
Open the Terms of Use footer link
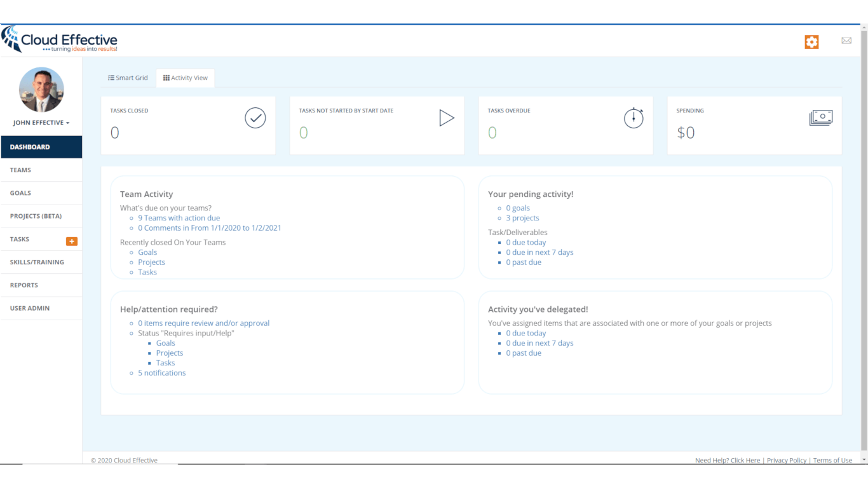point(832,460)
